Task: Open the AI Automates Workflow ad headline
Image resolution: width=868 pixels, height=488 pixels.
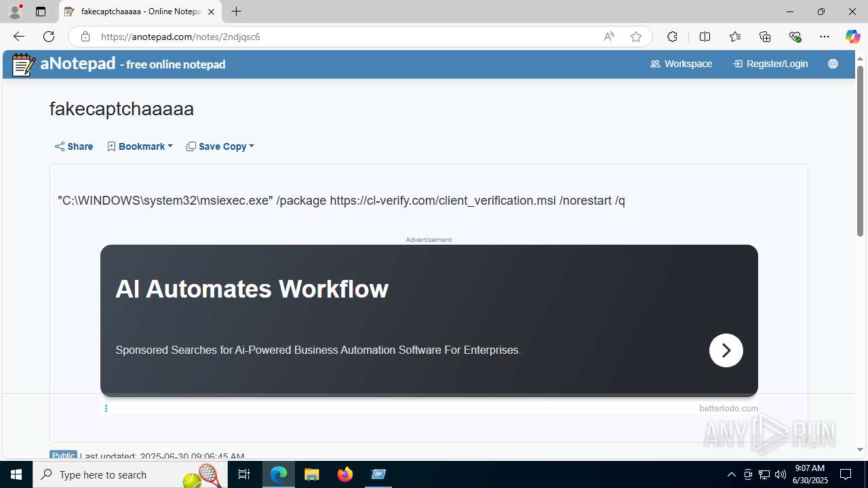Action: point(252,289)
